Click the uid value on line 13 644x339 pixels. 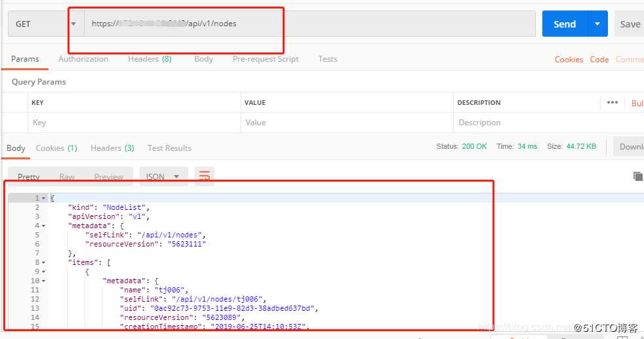coord(232,308)
